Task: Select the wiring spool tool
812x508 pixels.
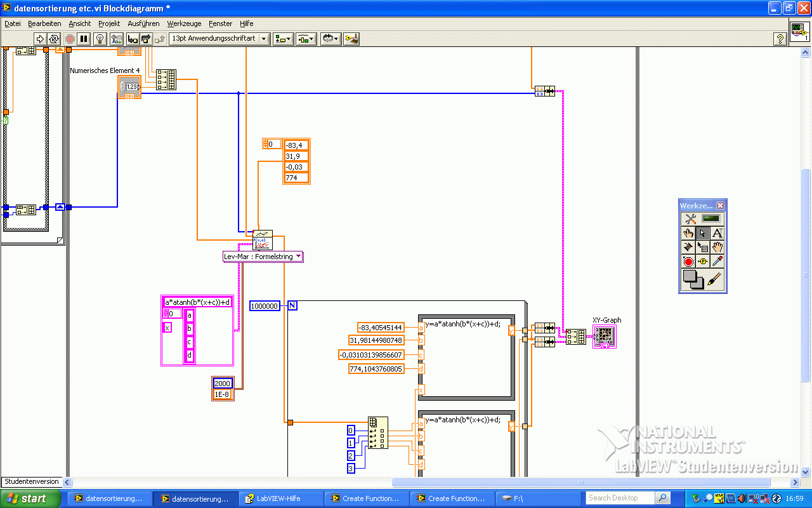Action: pyautogui.click(x=689, y=247)
